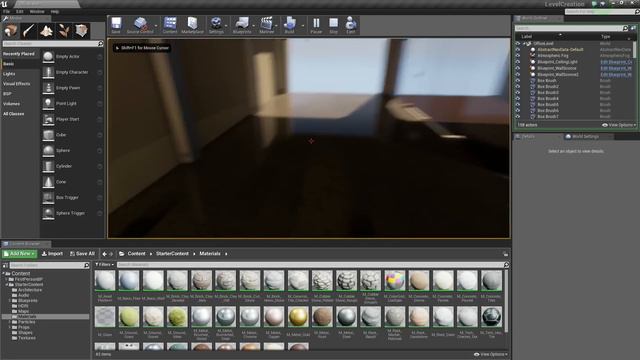Image resolution: width=640 pixels, height=360 pixels.
Task: Click the Save toolbar icon
Action: 116,25
